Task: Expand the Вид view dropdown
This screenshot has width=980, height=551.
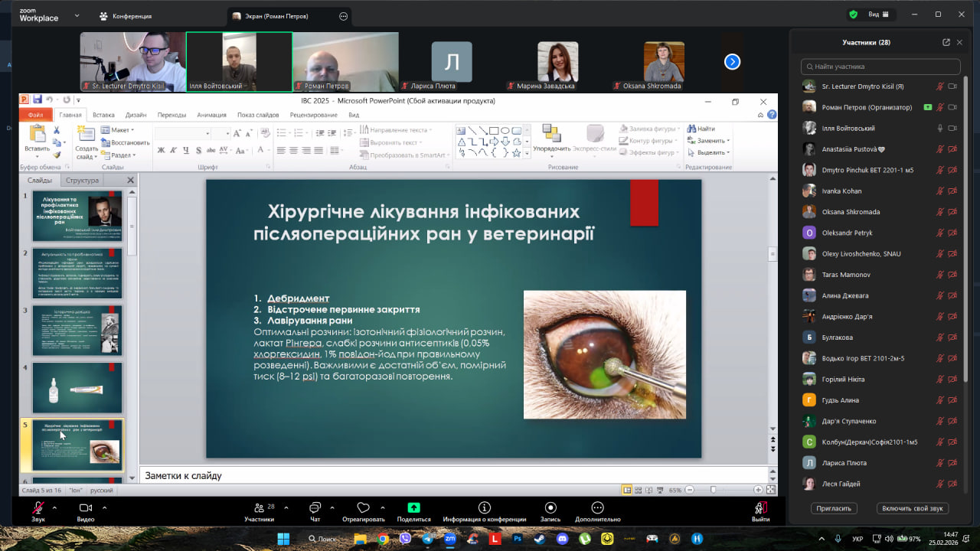Action: click(x=878, y=15)
